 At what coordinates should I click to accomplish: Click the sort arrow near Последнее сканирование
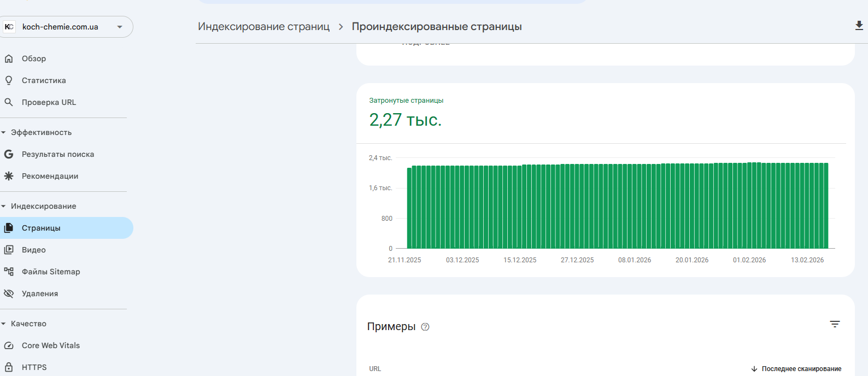click(x=754, y=369)
